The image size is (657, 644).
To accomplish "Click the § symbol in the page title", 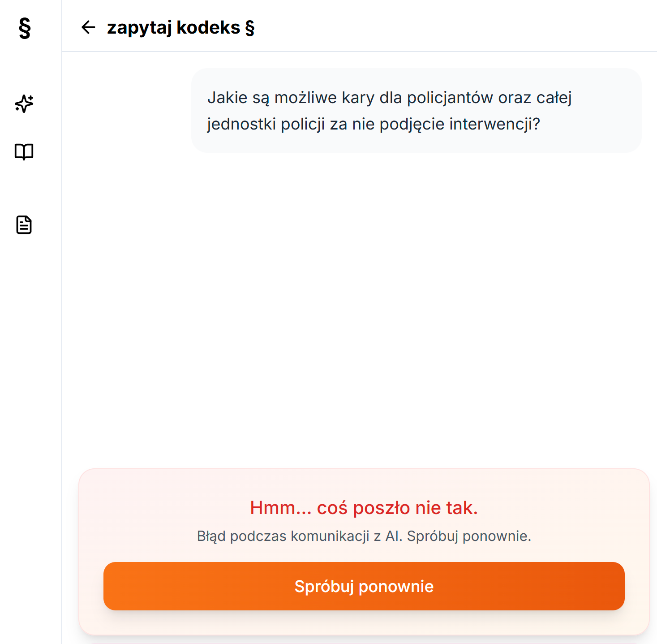I will click(250, 28).
